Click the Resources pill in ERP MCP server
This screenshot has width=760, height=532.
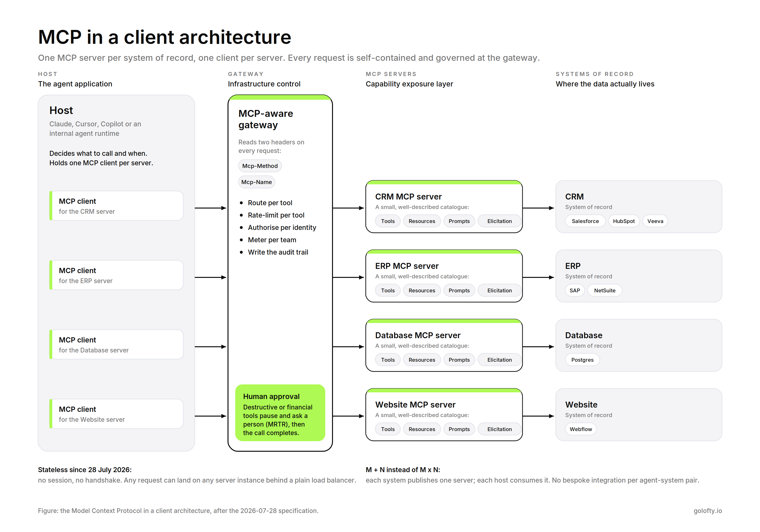[422, 290]
